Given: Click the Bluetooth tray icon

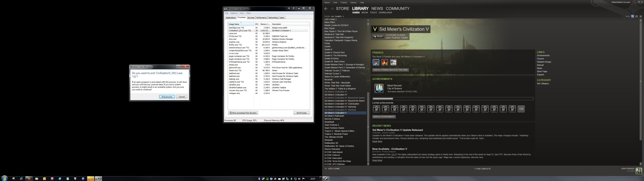Looking at the screenshot, I should pos(291,179).
